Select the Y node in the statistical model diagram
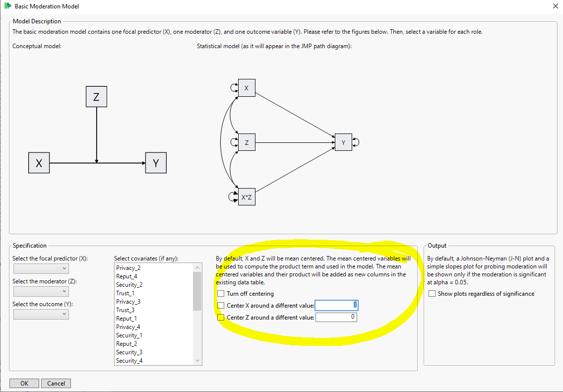563x392 pixels. click(x=343, y=142)
